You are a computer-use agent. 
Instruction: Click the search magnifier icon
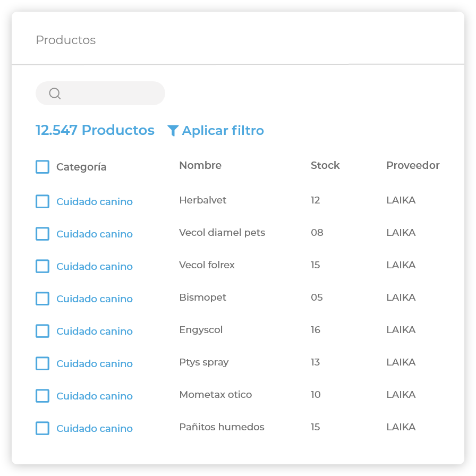tap(55, 93)
